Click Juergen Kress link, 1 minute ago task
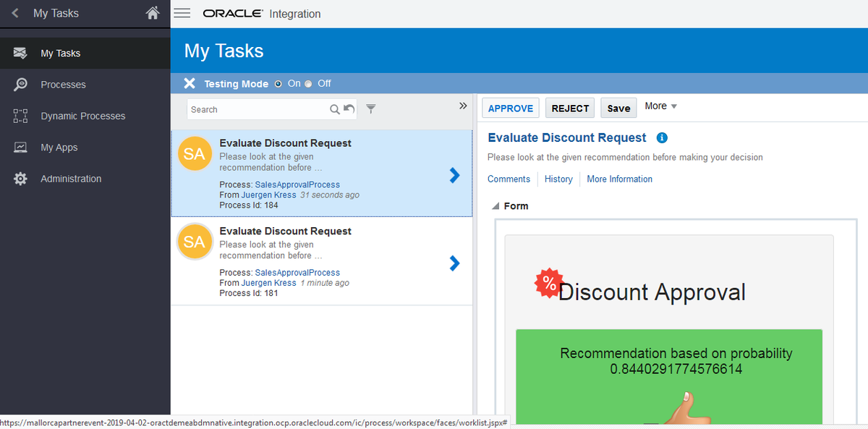 point(268,283)
